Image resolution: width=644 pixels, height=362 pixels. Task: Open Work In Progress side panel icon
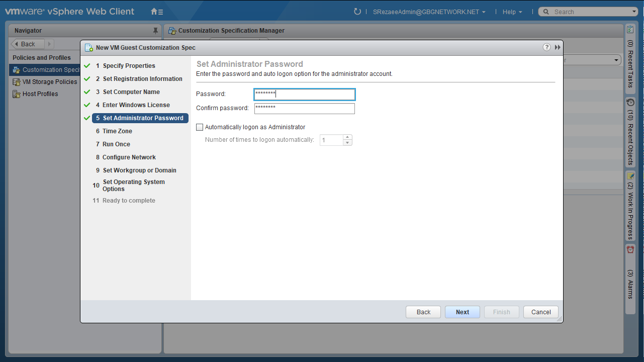click(x=630, y=176)
